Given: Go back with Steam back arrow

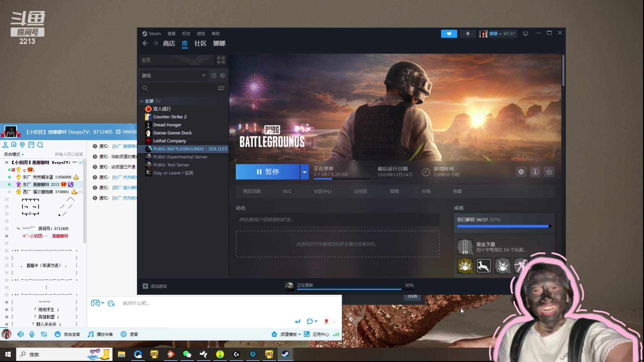Looking at the screenshot, I should pos(145,43).
